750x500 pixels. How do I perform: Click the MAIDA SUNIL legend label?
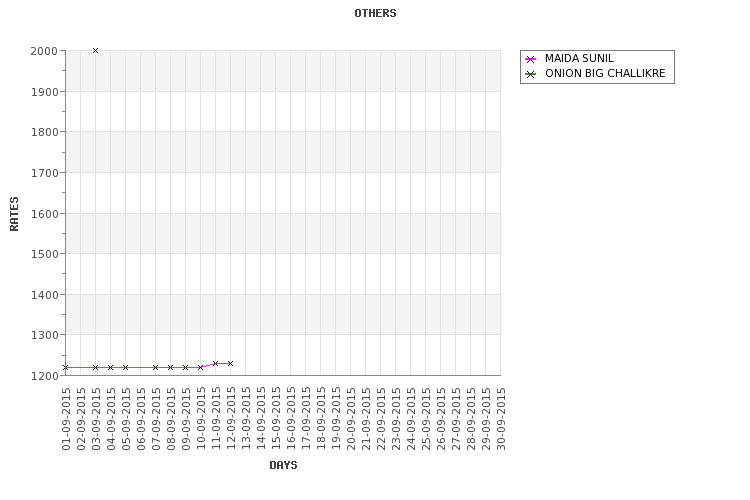(x=579, y=59)
